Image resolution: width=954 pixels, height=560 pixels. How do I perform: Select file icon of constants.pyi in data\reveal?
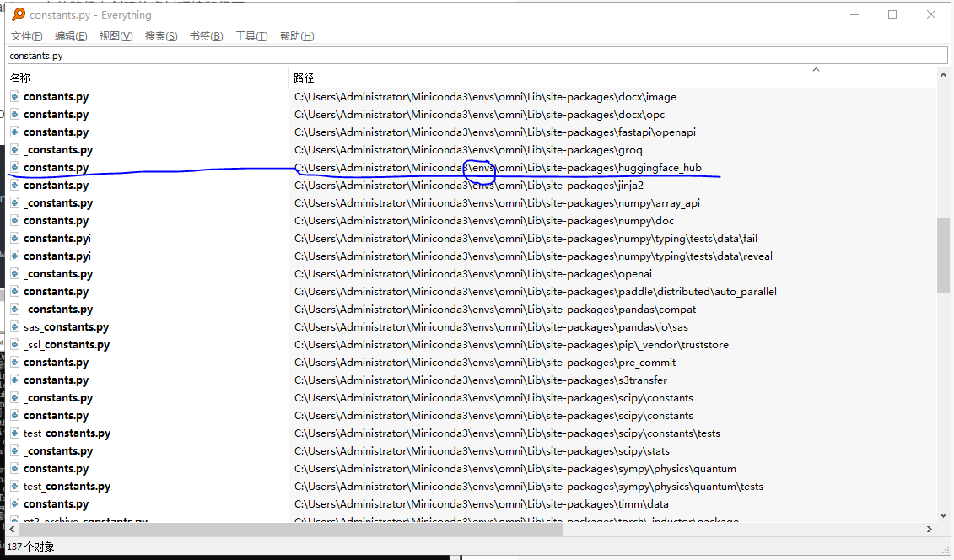(14, 256)
